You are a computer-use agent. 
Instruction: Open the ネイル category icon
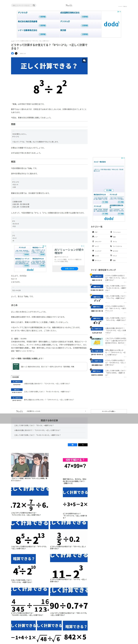[111, 241]
